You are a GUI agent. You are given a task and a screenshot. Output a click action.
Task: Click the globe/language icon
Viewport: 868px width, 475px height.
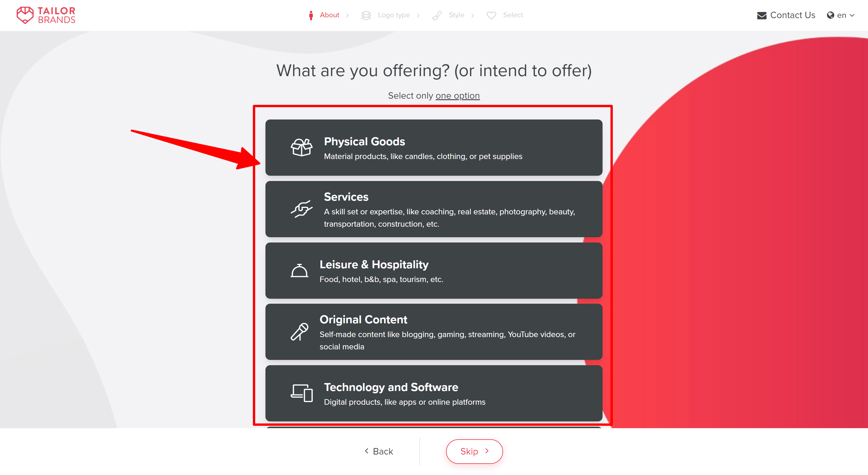(831, 15)
